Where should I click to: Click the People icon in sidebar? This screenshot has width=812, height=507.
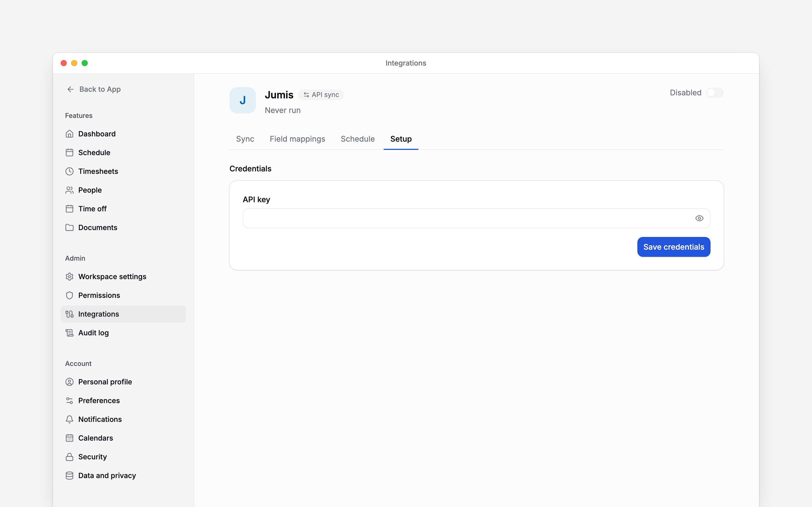click(70, 190)
